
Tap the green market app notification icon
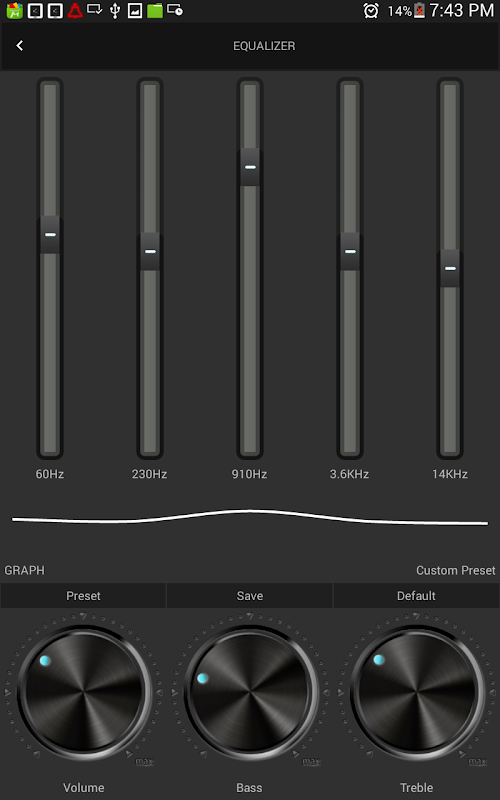coord(15,10)
